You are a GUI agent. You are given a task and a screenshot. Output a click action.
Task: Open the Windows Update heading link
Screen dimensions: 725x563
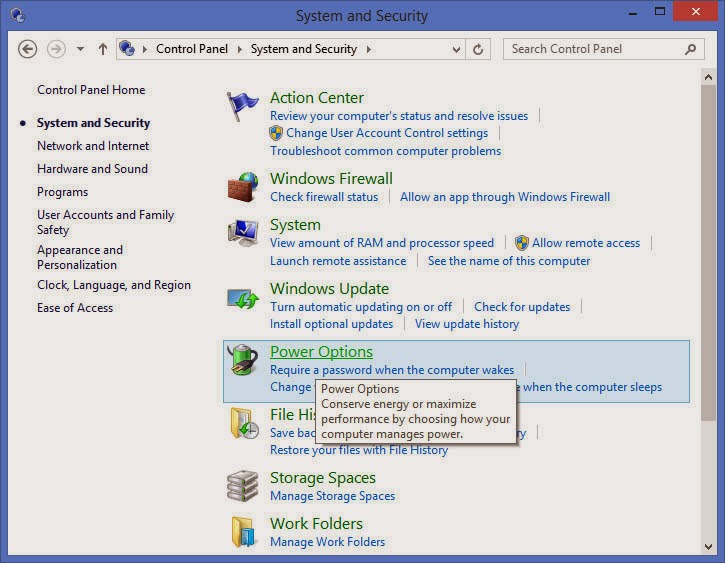329,289
